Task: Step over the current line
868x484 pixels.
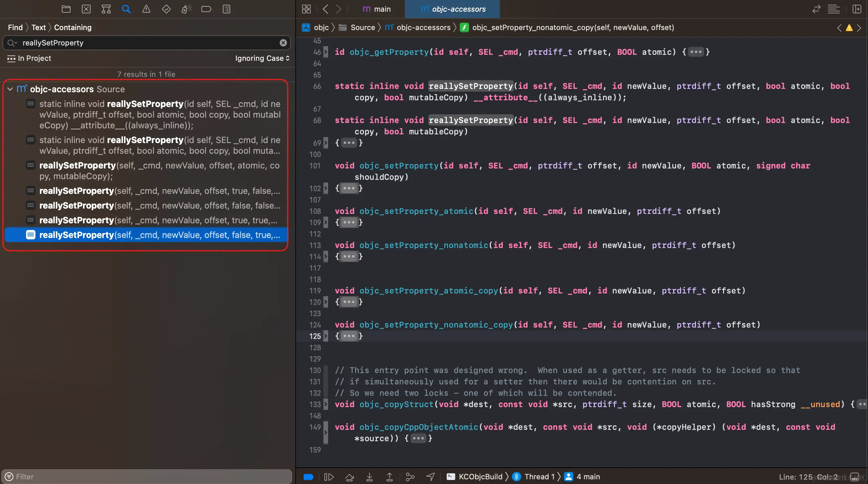Action: [x=349, y=477]
